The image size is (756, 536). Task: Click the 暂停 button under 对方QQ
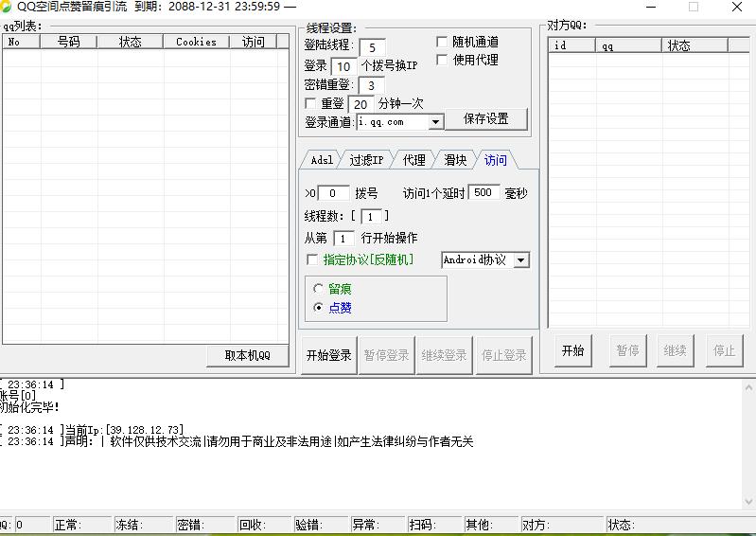(x=627, y=350)
